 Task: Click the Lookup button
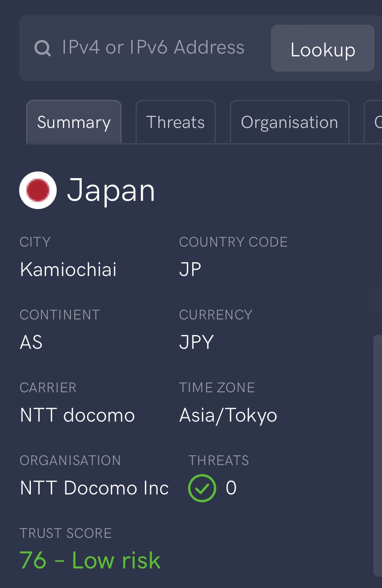(323, 48)
